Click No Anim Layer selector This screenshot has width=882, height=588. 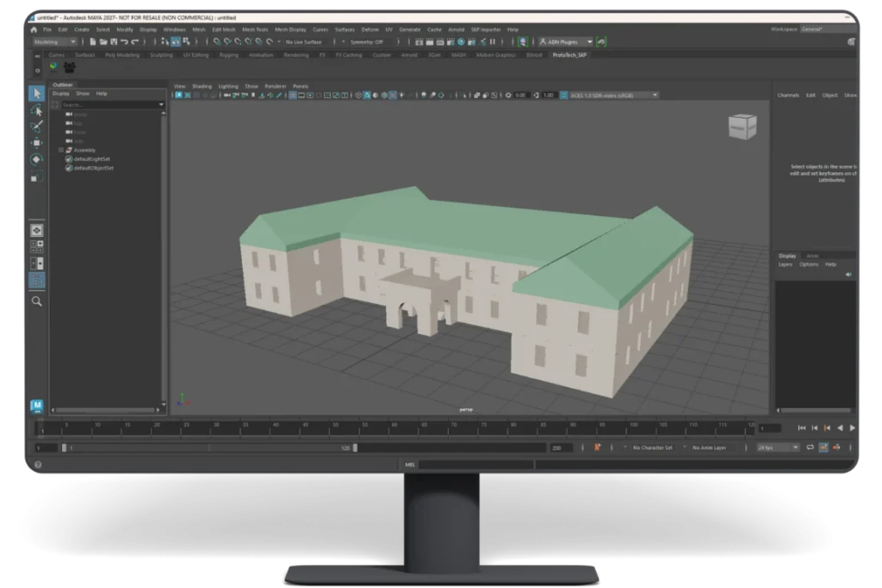tap(709, 448)
